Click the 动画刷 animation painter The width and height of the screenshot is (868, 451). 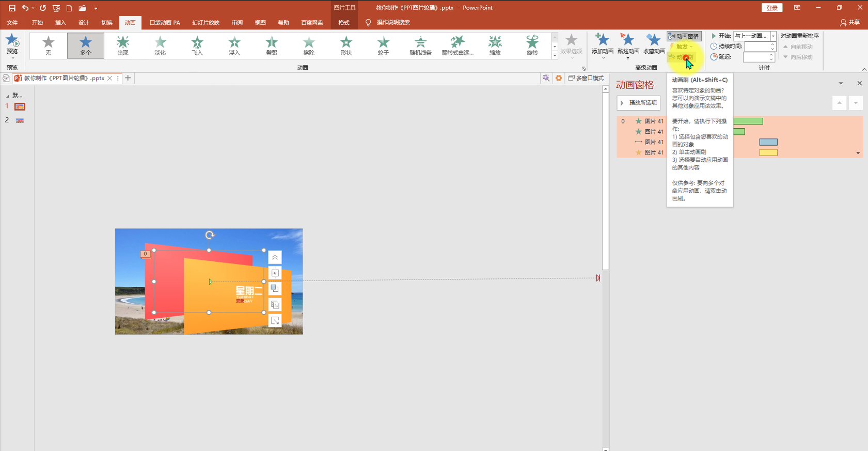[x=682, y=57]
